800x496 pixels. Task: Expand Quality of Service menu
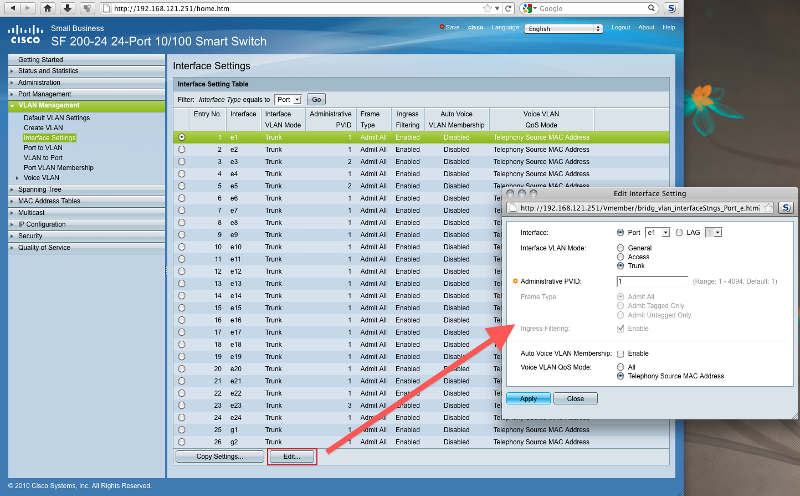pos(44,247)
